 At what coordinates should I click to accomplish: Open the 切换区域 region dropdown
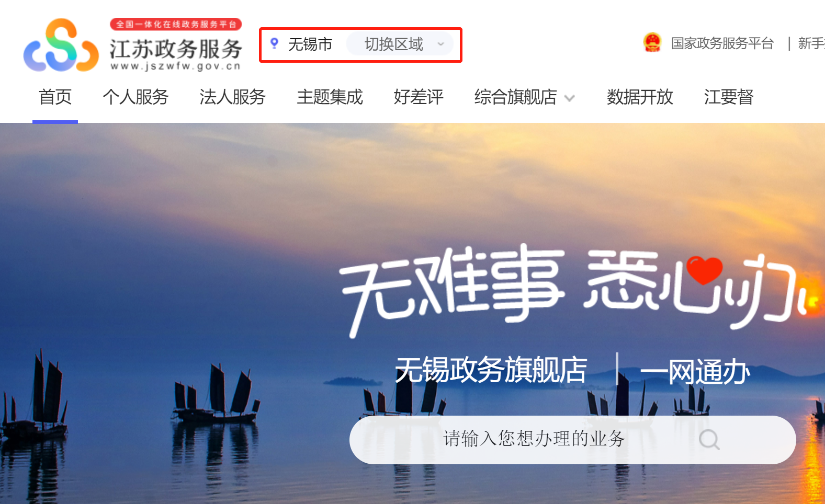[400, 44]
